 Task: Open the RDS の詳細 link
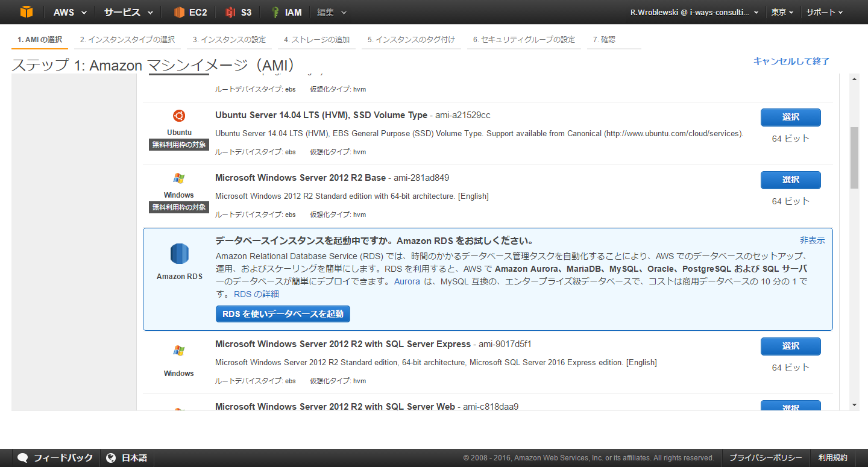[x=256, y=294]
